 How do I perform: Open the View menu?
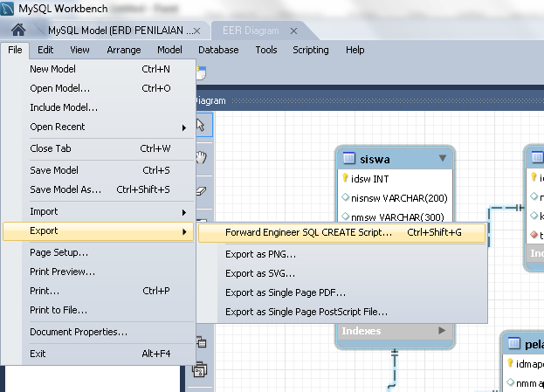coord(79,50)
